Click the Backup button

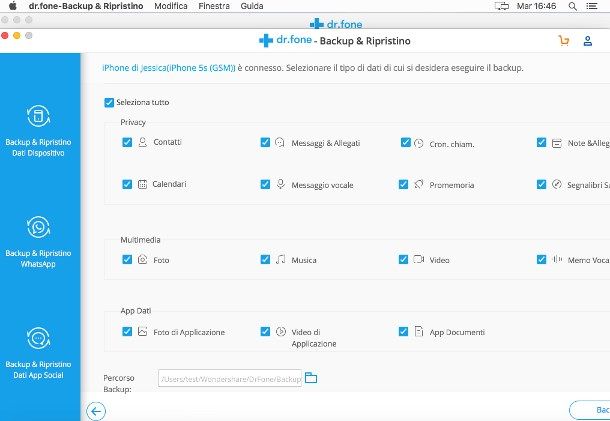[589, 410]
